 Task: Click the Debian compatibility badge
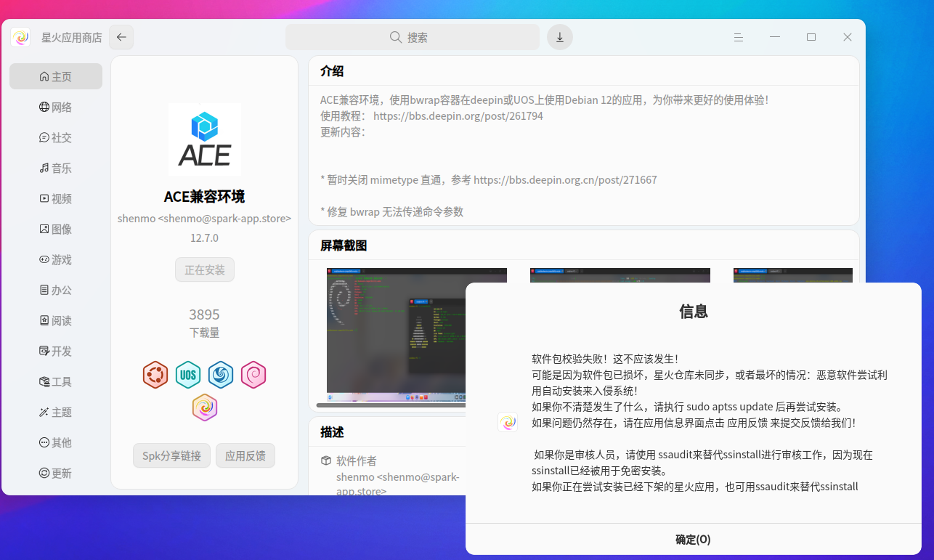253,375
